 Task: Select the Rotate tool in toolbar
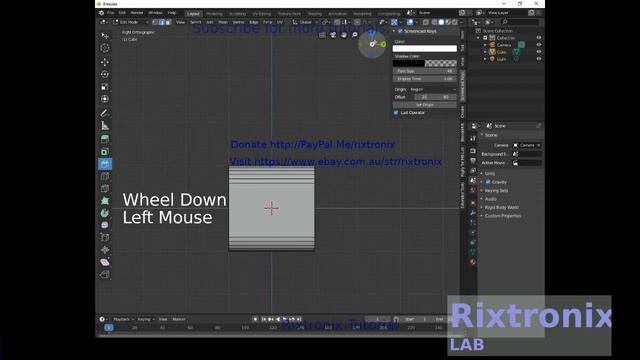tap(105, 74)
